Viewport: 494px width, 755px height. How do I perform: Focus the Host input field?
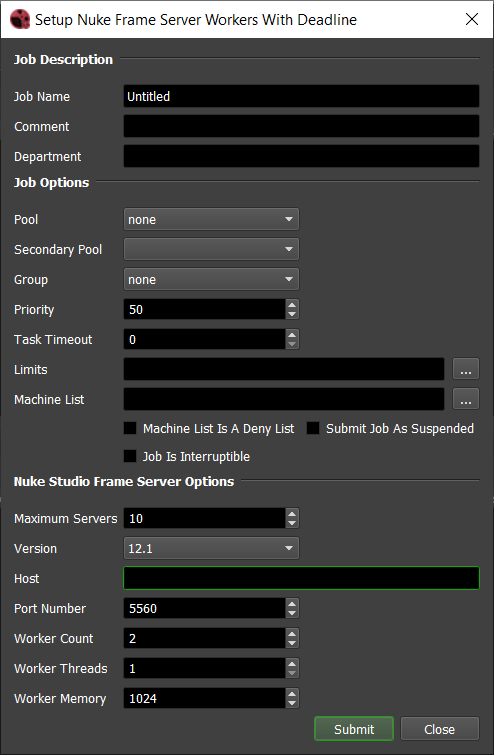click(x=301, y=578)
